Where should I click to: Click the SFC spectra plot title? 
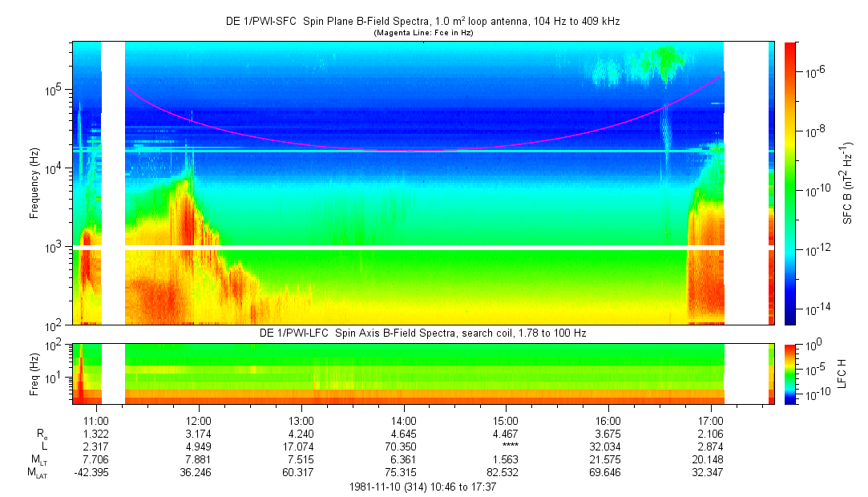click(422, 22)
